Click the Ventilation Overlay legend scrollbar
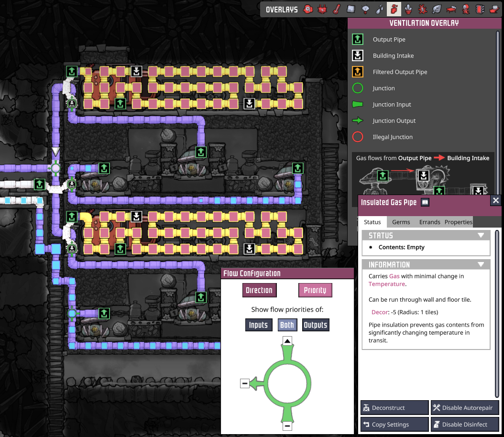Viewport: 504px width, 437px height. [499, 112]
